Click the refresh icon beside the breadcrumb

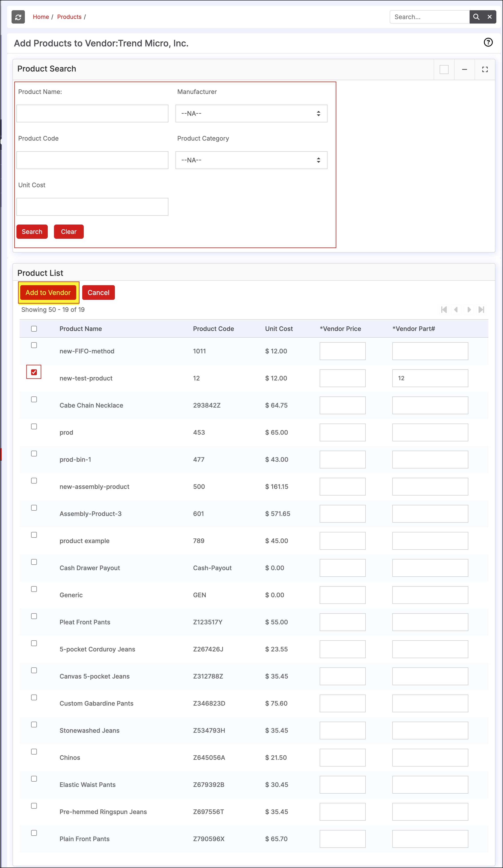point(18,17)
